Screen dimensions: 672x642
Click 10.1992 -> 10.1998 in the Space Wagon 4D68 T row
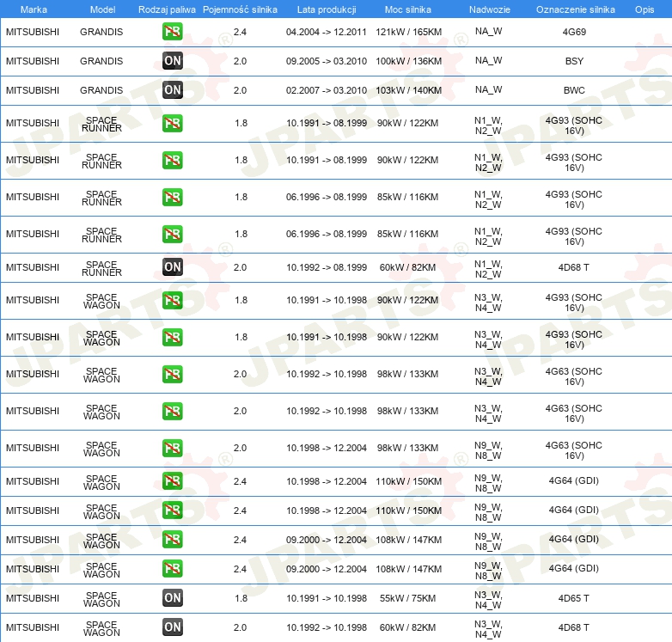(x=327, y=627)
